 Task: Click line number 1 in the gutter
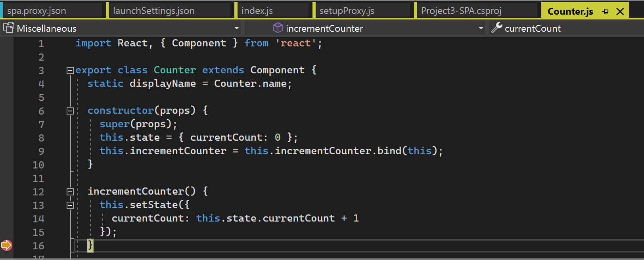pyautogui.click(x=41, y=44)
